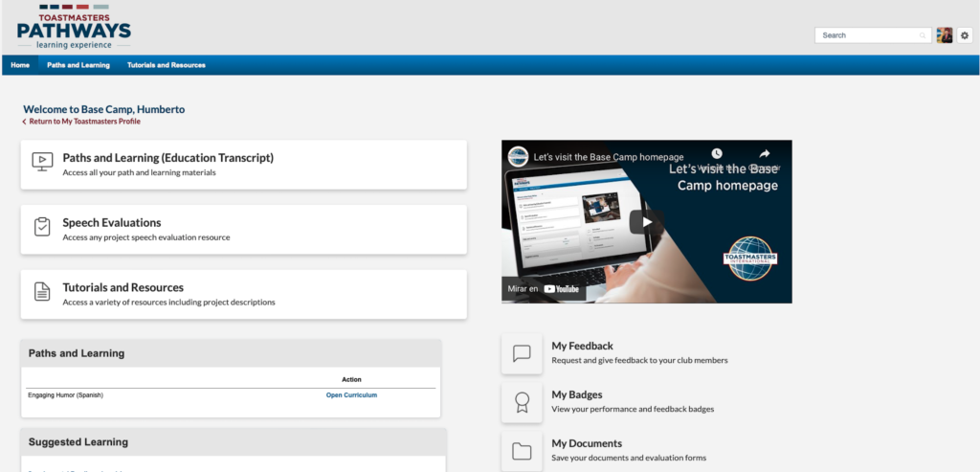Click the Open Curriculum link
Image resolution: width=980 pixels, height=472 pixels.
[351, 395]
